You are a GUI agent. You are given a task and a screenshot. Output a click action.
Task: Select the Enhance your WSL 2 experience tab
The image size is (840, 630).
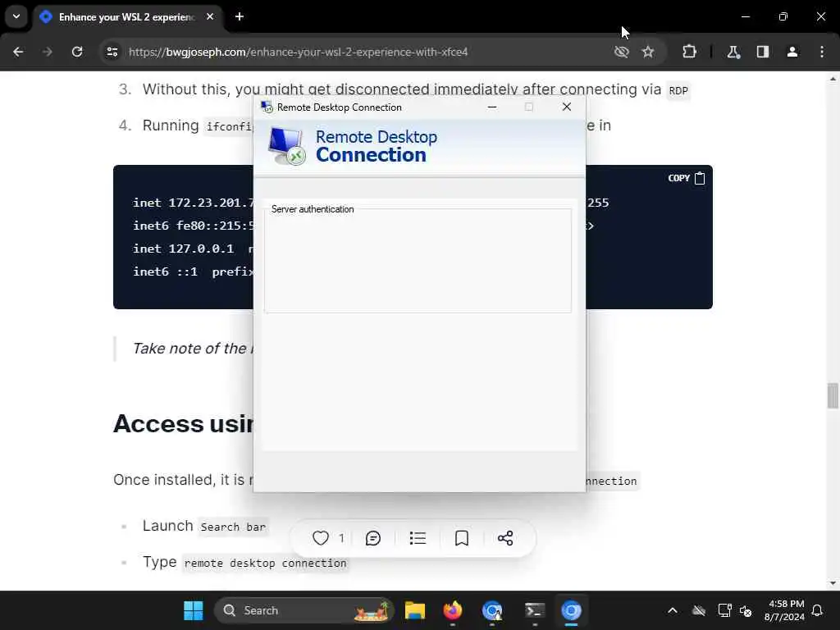(126, 17)
